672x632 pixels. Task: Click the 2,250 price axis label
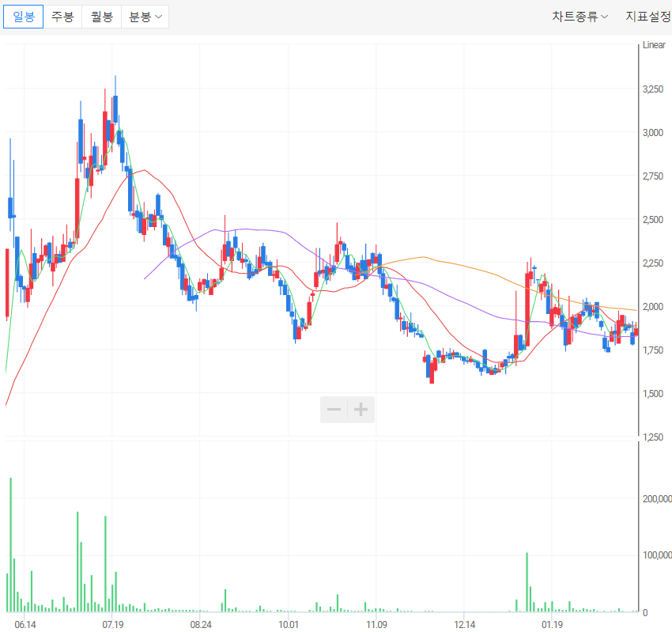pyautogui.click(x=653, y=263)
